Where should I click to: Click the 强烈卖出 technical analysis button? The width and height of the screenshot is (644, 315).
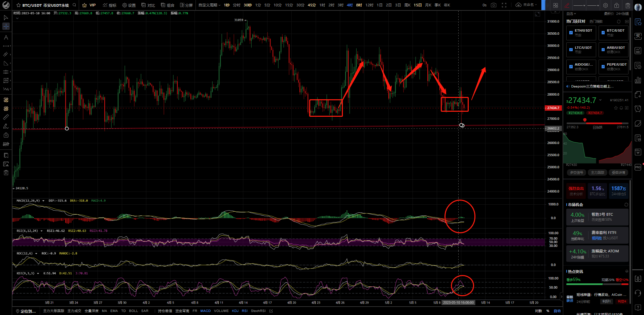click(x=576, y=191)
